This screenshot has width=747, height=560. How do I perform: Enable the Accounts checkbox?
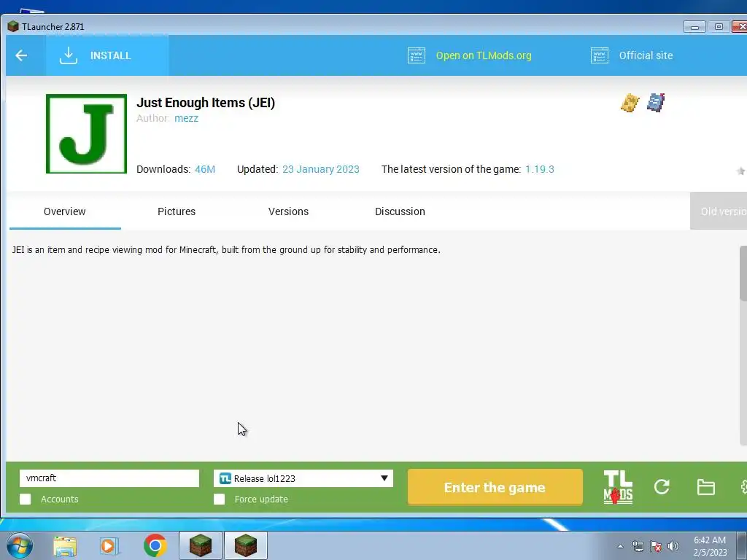26,499
